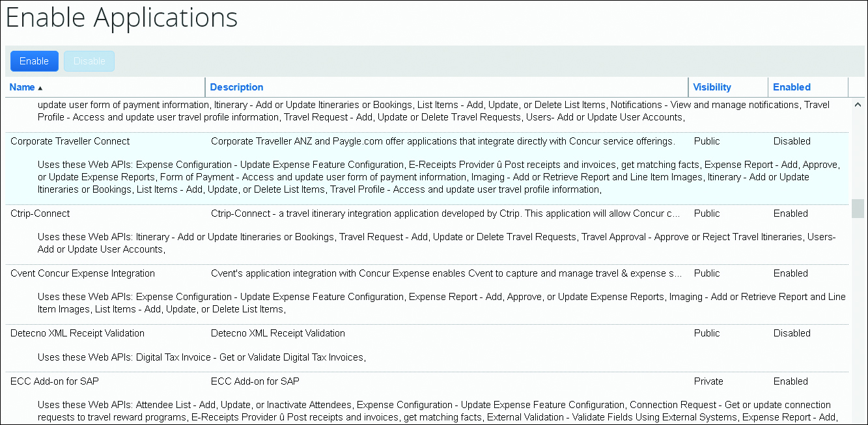This screenshot has width=868, height=425.
Task: Sort by the Enabled column header
Action: tap(792, 87)
